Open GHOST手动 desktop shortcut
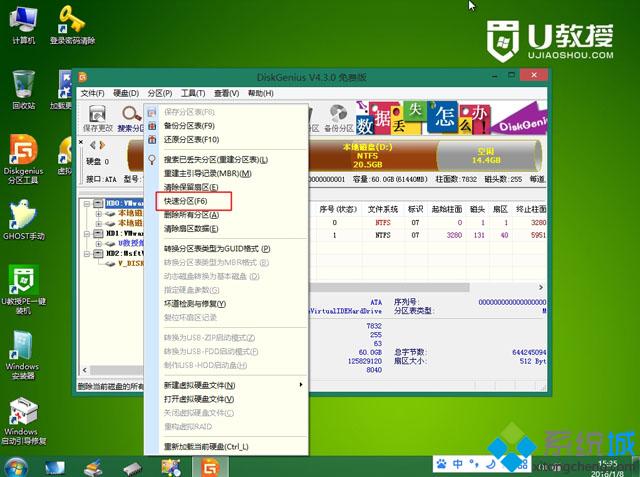This screenshot has width=640, height=477. pyautogui.click(x=23, y=220)
